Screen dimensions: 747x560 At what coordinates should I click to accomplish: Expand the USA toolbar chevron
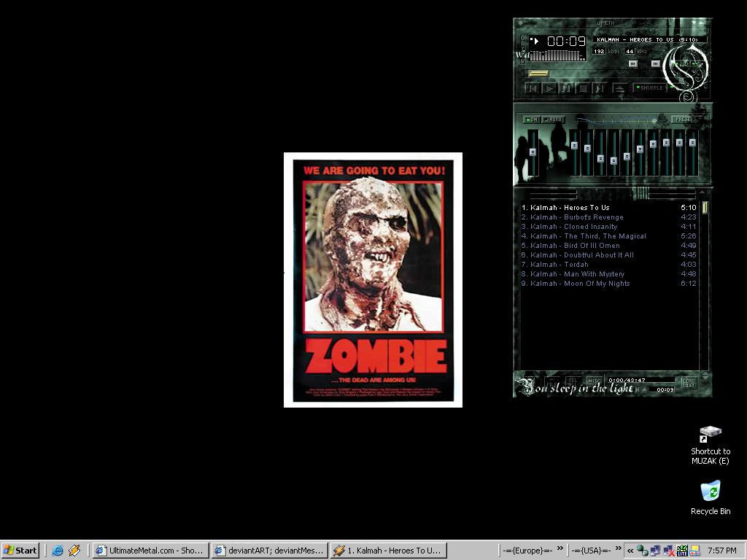619,548
